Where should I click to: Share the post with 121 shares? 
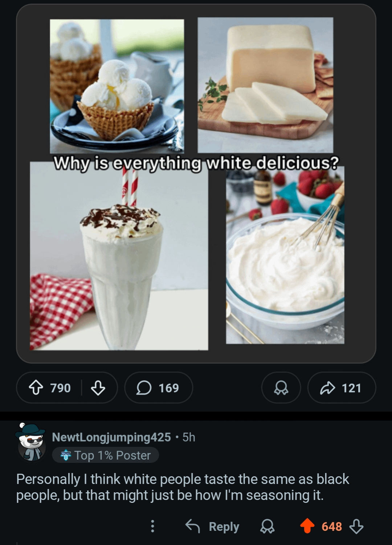341,388
